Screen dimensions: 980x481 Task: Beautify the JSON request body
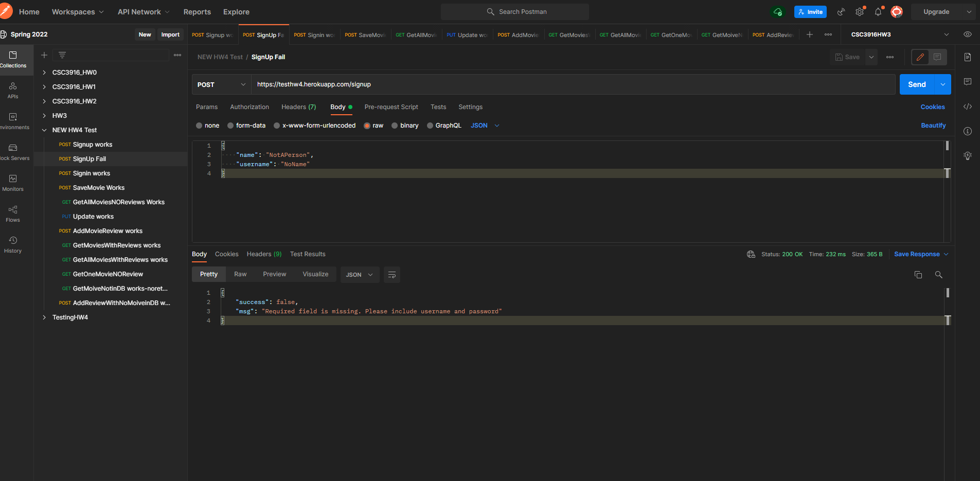[933, 125]
